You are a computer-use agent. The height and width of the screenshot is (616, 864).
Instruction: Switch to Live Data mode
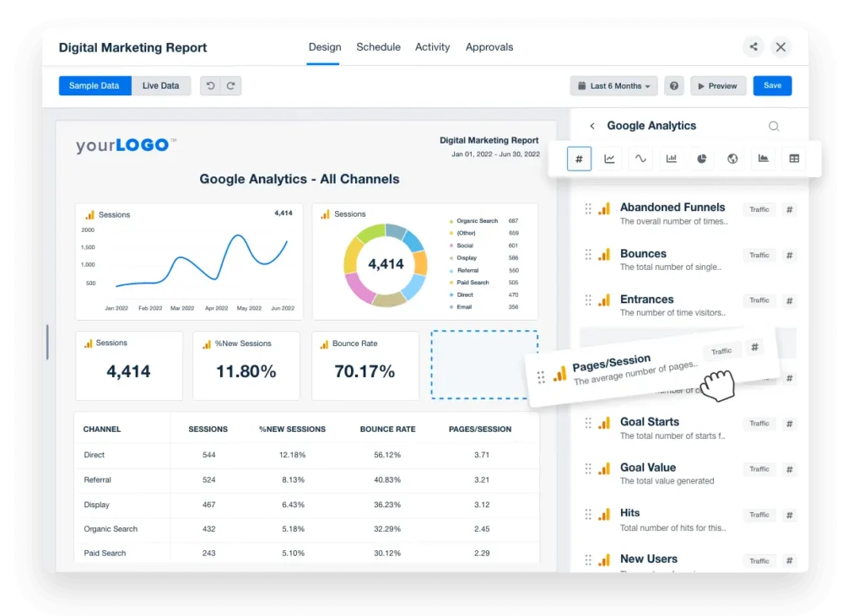(160, 86)
